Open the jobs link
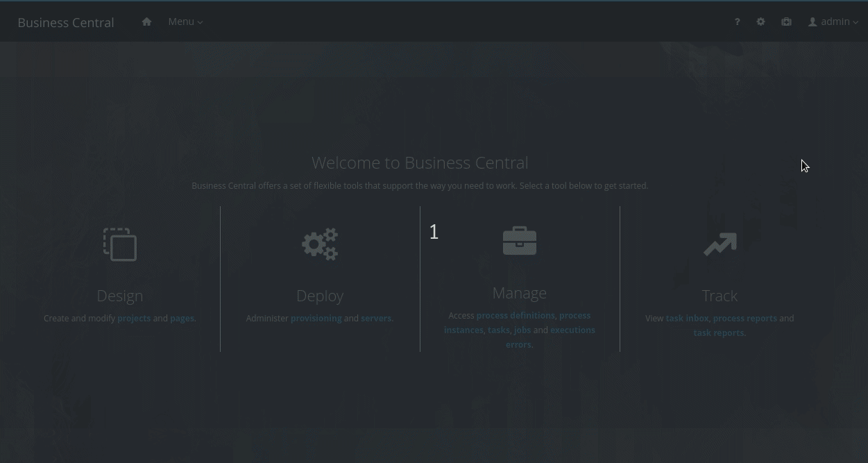Screen dimensions: 868x463 (x=522, y=330)
